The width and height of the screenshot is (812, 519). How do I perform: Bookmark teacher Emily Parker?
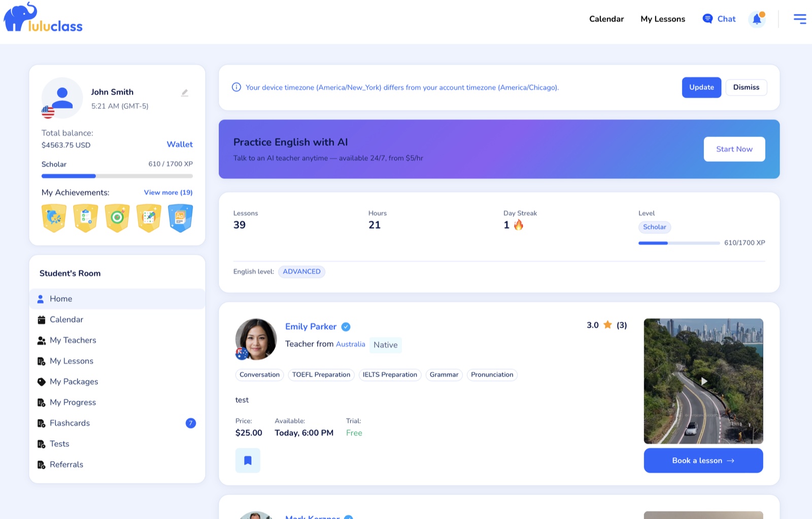tap(248, 461)
